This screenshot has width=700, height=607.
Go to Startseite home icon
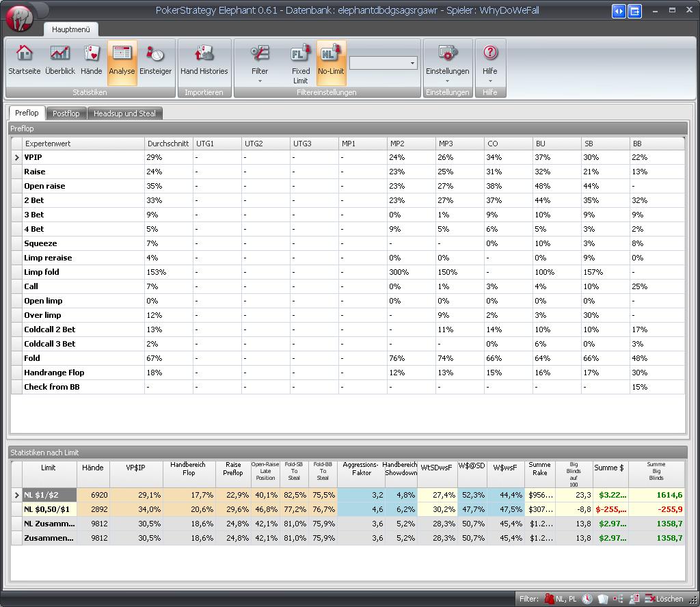point(24,61)
